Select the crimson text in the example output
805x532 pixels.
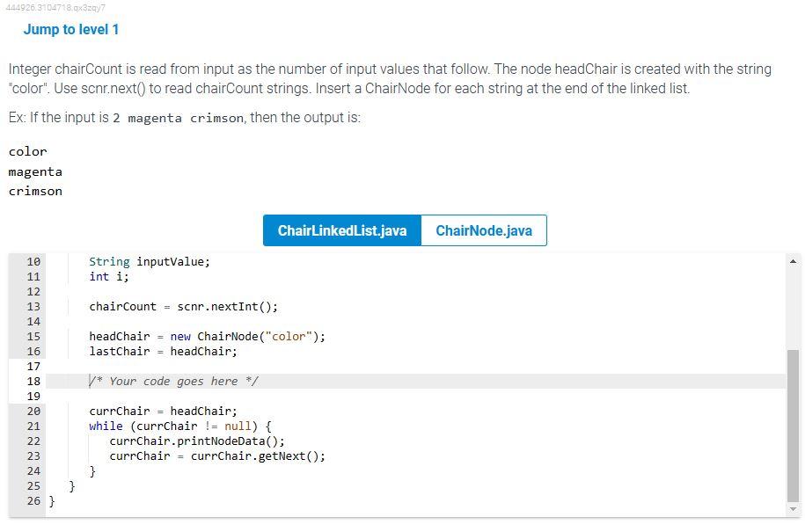[34, 191]
